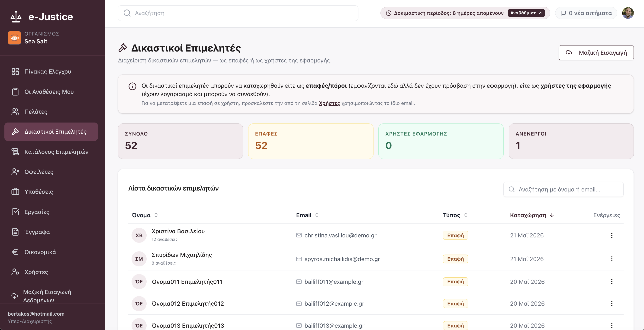Toggle Καταχώρηση column sort order
The width and height of the screenshot is (644, 330).
pyautogui.click(x=532, y=215)
